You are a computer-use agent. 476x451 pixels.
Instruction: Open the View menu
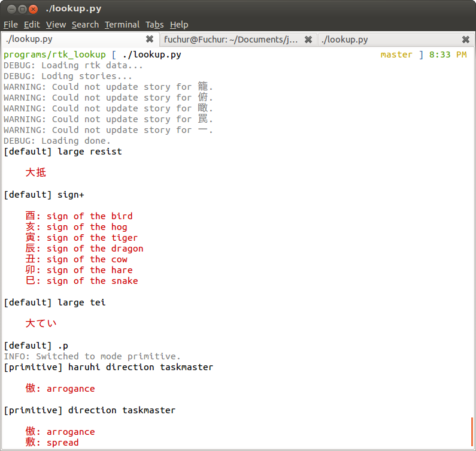pos(56,25)
